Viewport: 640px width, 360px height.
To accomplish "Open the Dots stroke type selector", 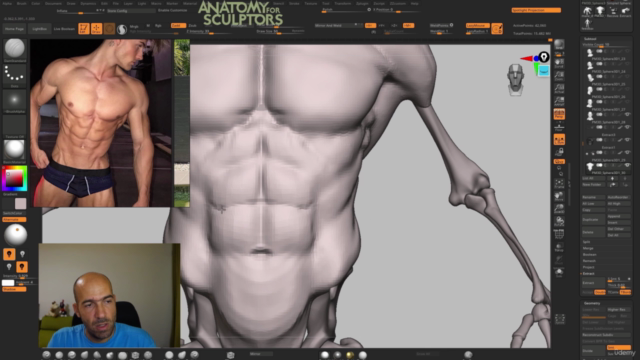I will [x=14, y=76].
